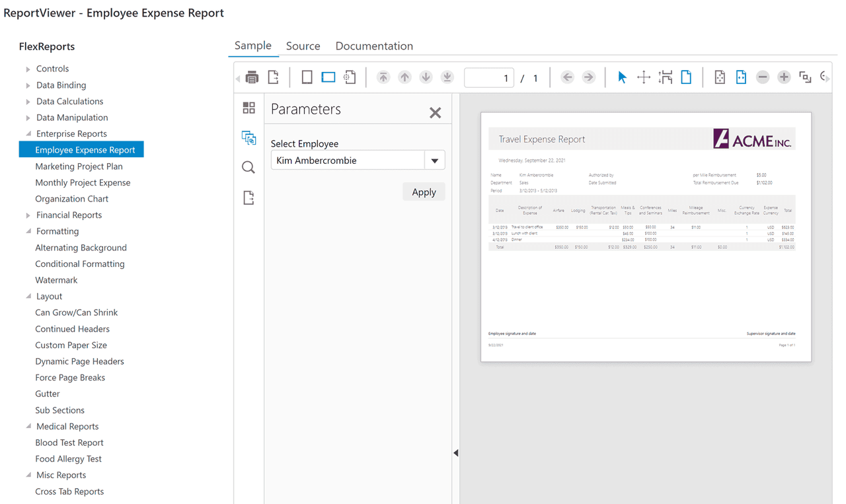846x504 pixels.
Task: Go to last page arrow button
Action: point(447,77)
